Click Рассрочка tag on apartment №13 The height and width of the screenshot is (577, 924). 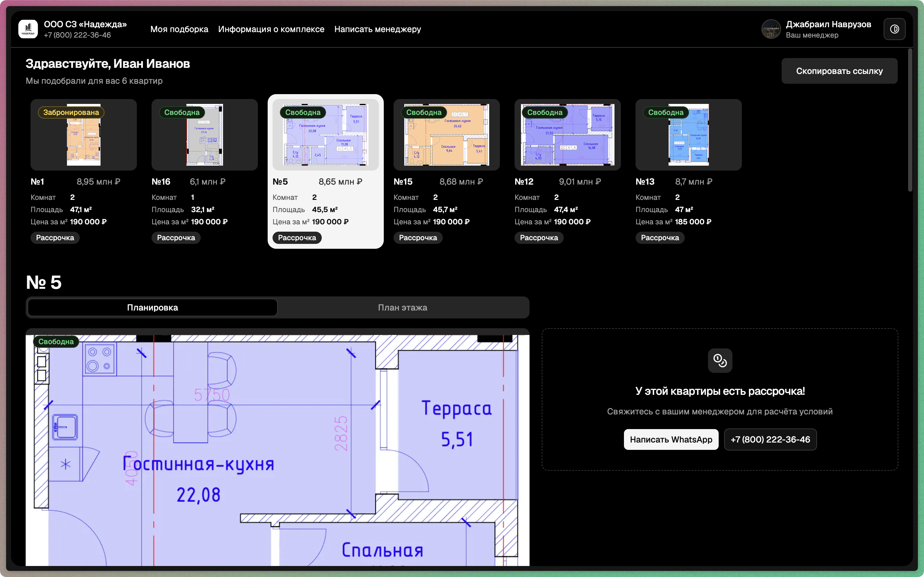(x=660, y=238)
